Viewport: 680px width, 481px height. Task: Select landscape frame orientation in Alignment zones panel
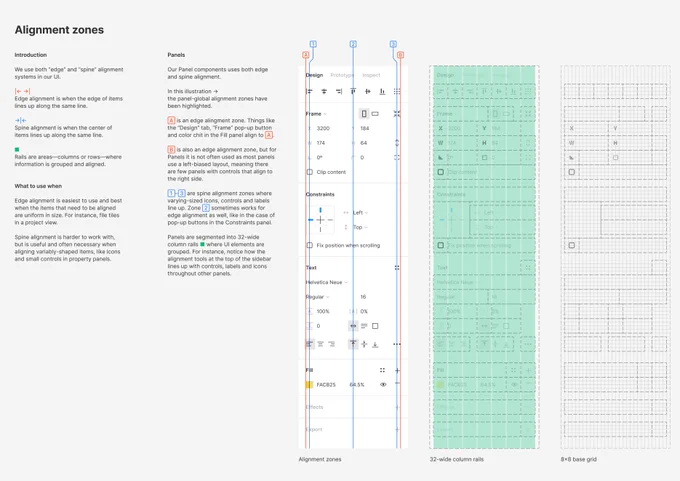coord(375,114)
